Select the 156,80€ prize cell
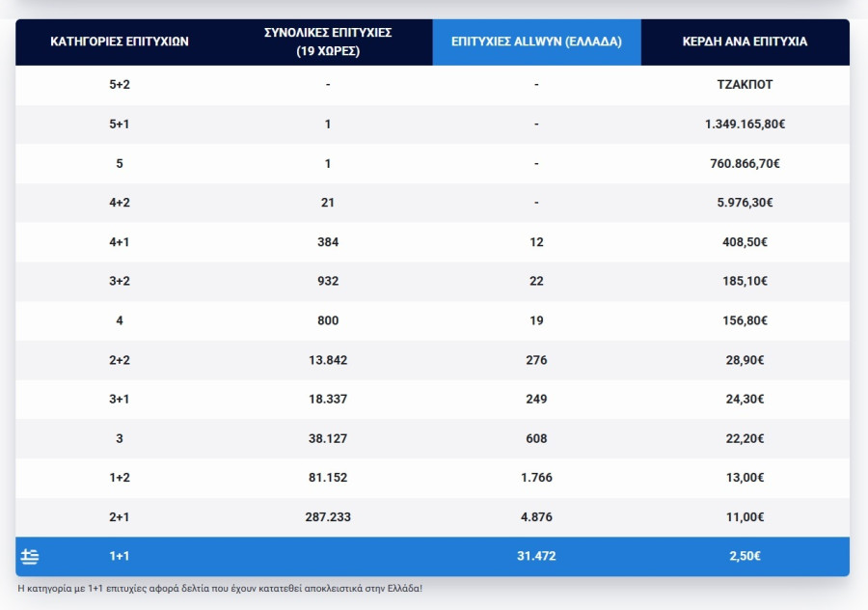Viewport: 868px width, 610px height. click(x=745, y=320)
